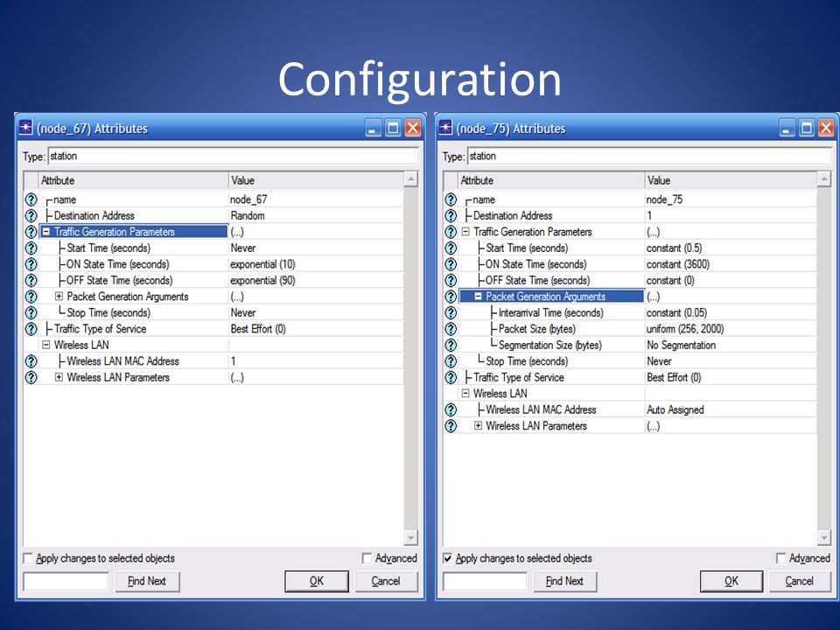Click Find Next button in node_67 window

pyautogui.click(x=147, y=581)
